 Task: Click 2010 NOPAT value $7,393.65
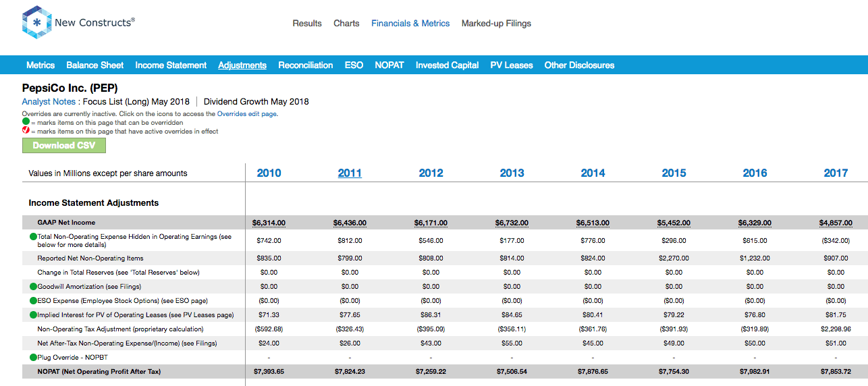[x=269, y=372]
